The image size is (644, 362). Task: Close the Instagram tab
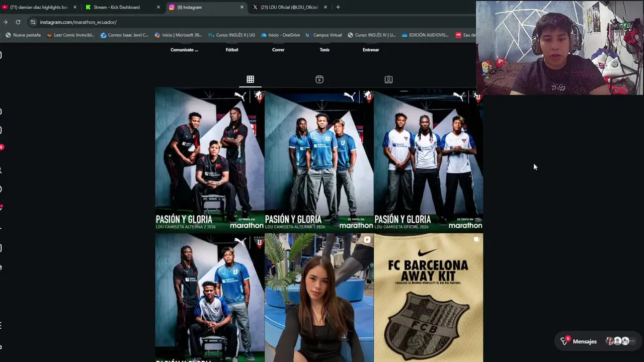pos(242,7)
